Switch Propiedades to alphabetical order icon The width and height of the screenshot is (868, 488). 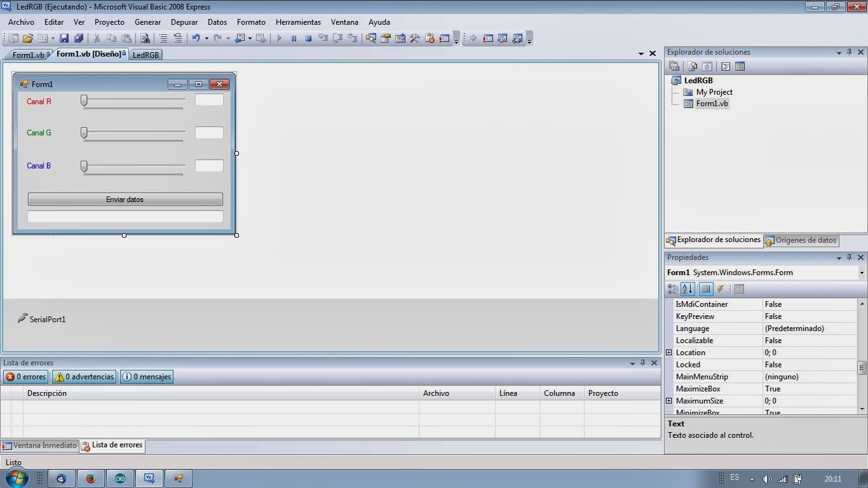pos(688,289)
